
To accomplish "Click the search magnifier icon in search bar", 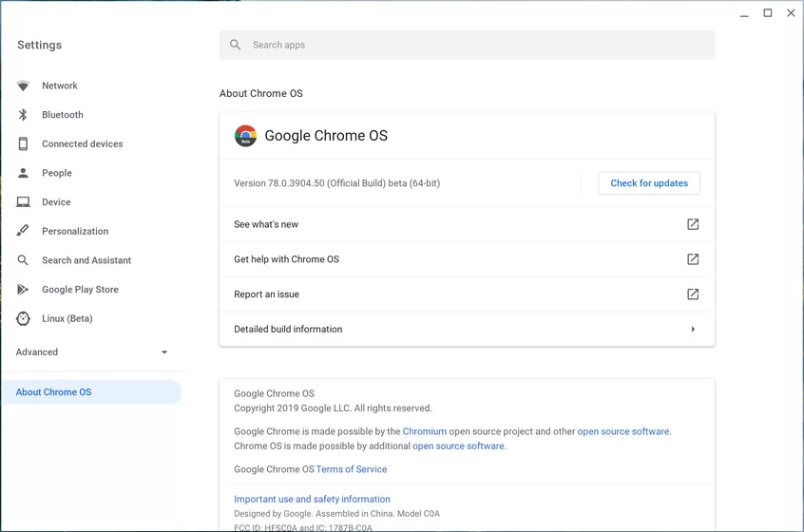I will pyautogui.click(x=236, y=45).
